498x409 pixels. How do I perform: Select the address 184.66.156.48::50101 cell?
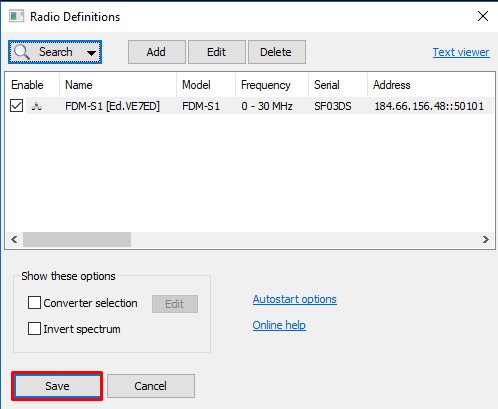(x=429, y=106)
